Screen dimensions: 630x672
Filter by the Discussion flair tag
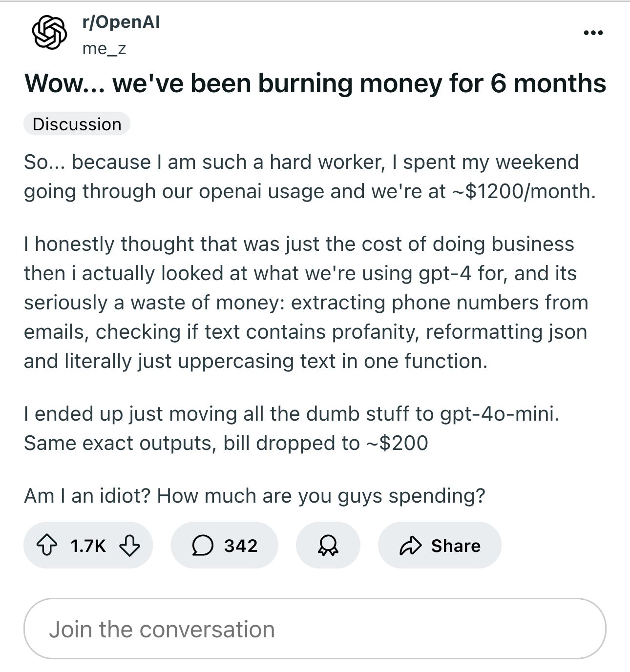click(x=77, y=124)
